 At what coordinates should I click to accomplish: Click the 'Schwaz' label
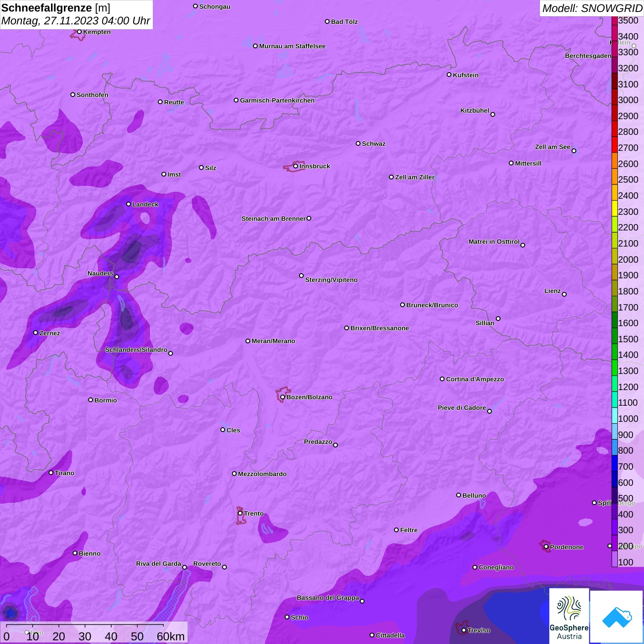[x=374, y=144]
